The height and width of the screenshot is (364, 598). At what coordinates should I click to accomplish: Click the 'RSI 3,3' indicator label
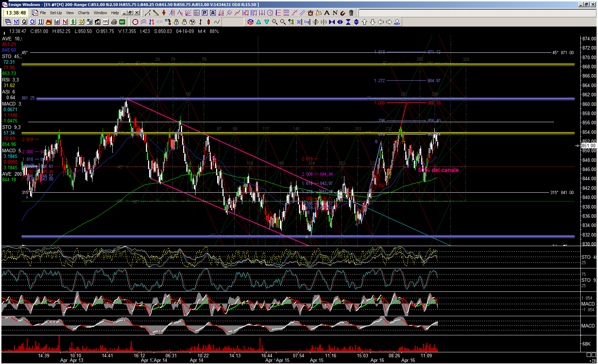(x=10, y=80)
